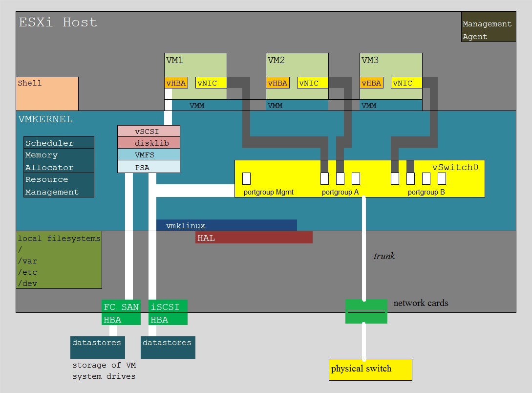Click the vSwitch0 label

coord(455,167)
